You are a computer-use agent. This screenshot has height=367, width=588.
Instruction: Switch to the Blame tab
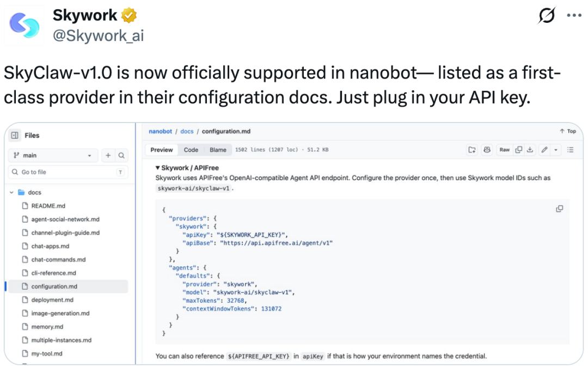tap(218, 150)
